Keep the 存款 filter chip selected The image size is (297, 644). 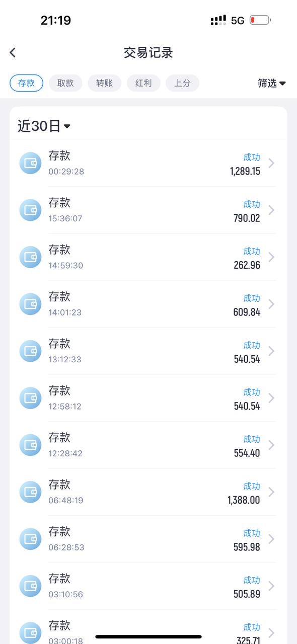coord(26,83)
